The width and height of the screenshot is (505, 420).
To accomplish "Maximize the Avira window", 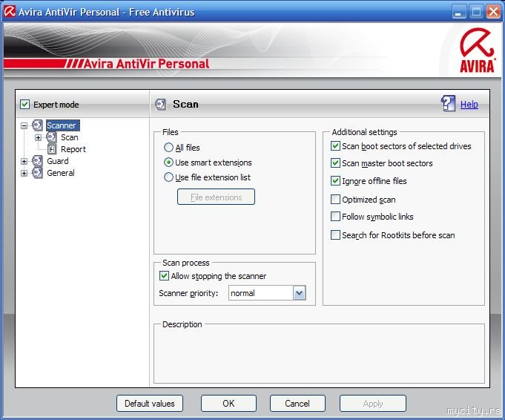I will tap(476, 12).
